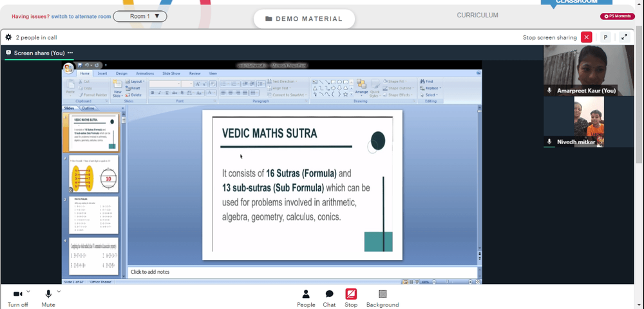Click Reset in Slides group
Screen dimensions: 644x309
pyautogui.click(x=133, y=88)
